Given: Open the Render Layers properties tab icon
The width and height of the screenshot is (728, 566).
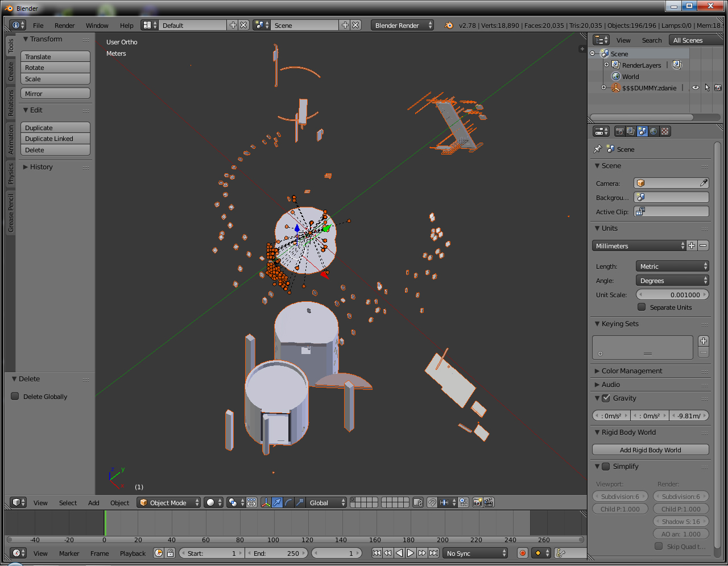Looking at the screenshot, I should [x=631, y=131].
